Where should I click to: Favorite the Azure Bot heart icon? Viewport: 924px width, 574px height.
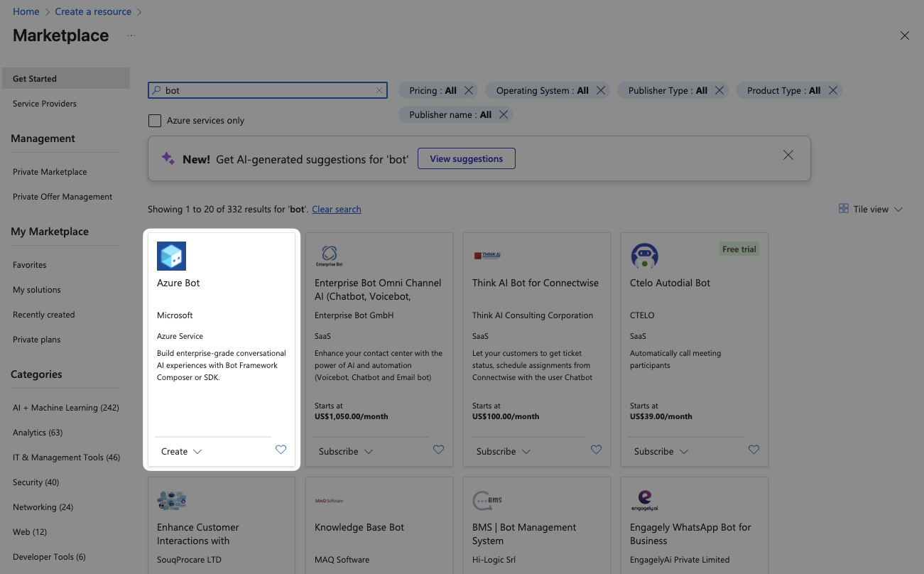(x=281, y=450)
